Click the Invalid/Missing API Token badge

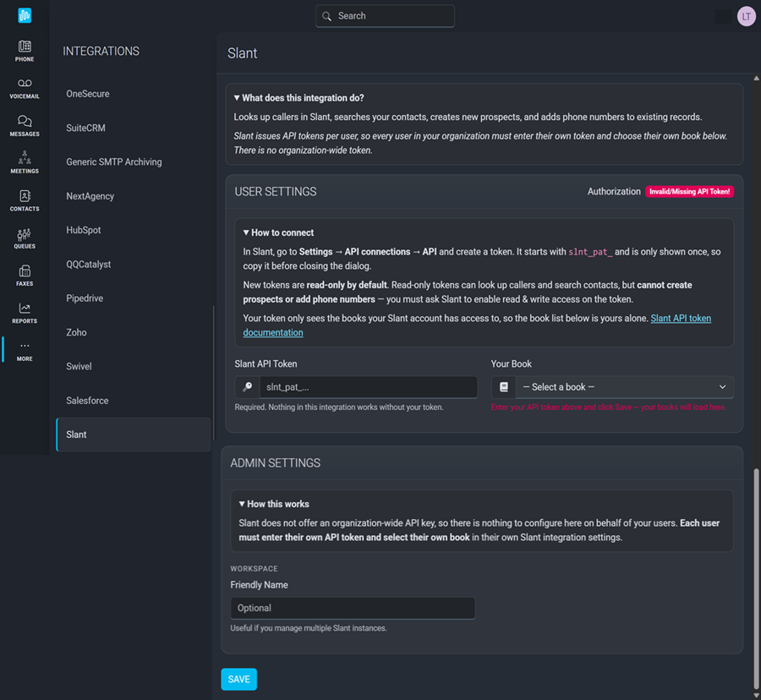point(689,192)
